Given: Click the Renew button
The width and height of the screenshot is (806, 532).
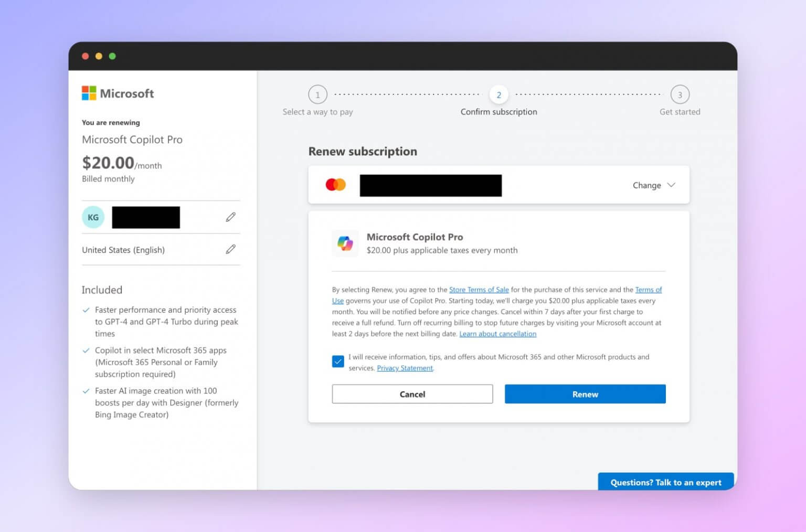Looking at the screenshot, I should [585, 394].
